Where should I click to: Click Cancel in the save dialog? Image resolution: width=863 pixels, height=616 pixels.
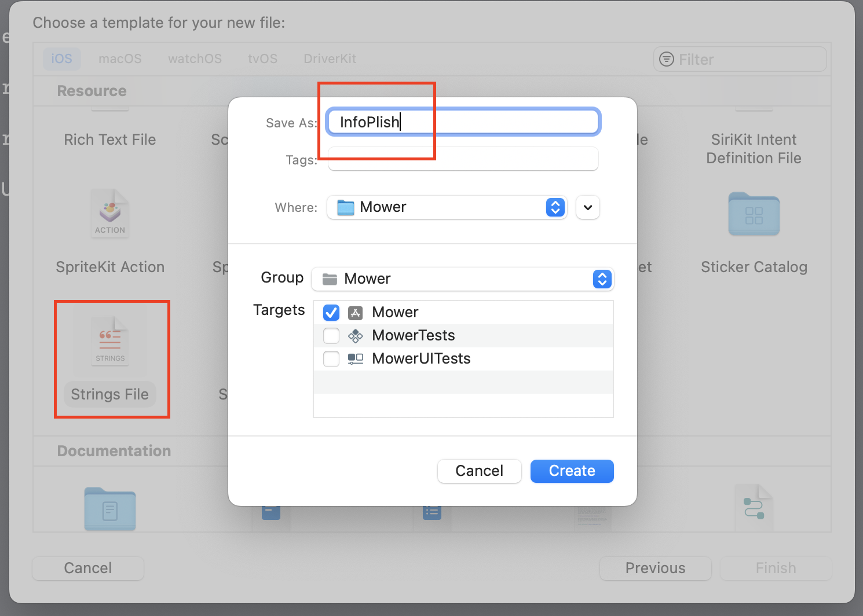480,471
